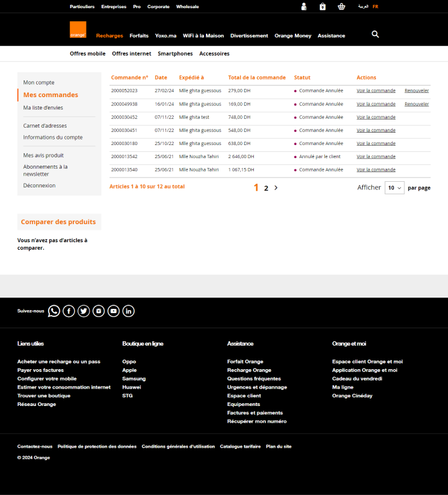Click Annulé par le client status
This screenshot has width=448, height=495.
pyautogui.click(x=320, y=156)
